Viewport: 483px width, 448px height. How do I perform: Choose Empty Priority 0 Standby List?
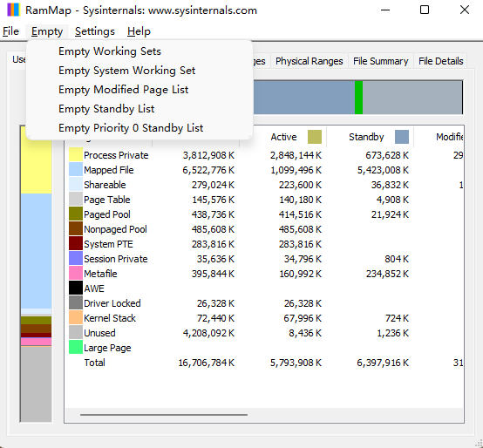[x=139, y=128]
